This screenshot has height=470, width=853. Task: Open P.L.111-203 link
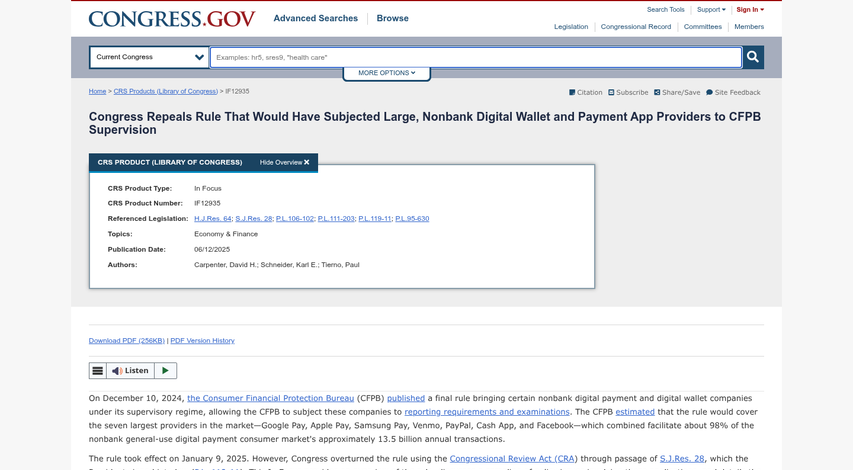tap(336, 219)
